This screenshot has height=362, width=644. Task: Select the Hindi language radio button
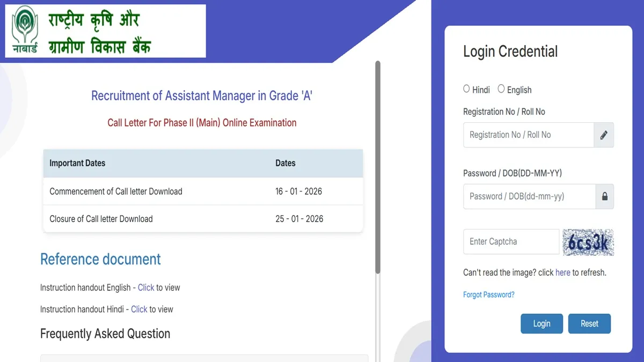pos(466,89)
